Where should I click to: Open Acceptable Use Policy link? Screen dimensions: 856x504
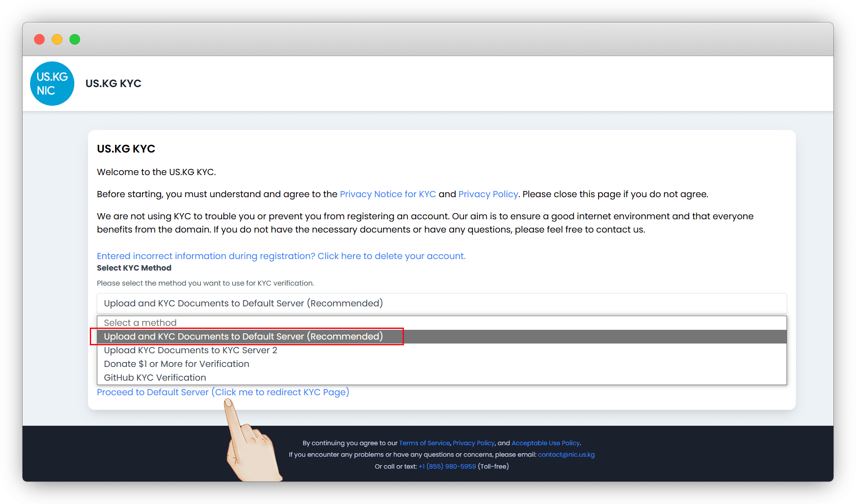(x=545, y=443)
